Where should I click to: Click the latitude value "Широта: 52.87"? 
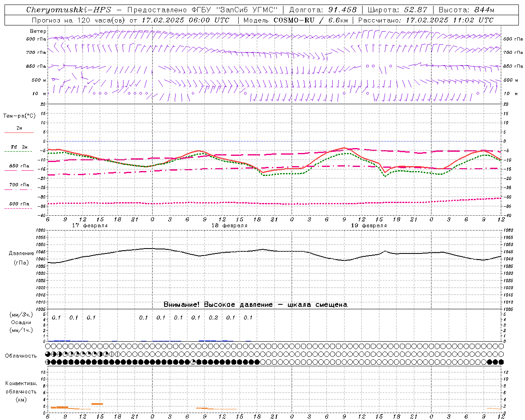[397, 10]
